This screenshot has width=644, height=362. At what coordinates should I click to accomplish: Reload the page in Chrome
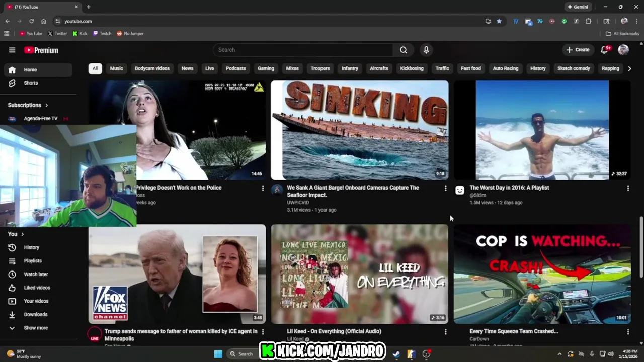(x=31, y=21)
